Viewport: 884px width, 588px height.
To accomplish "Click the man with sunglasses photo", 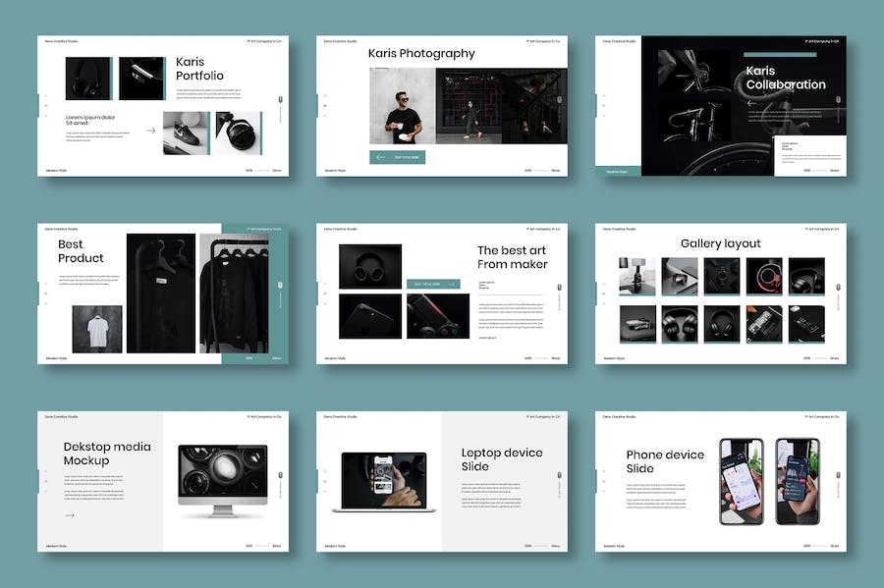I will click(402, 106).
